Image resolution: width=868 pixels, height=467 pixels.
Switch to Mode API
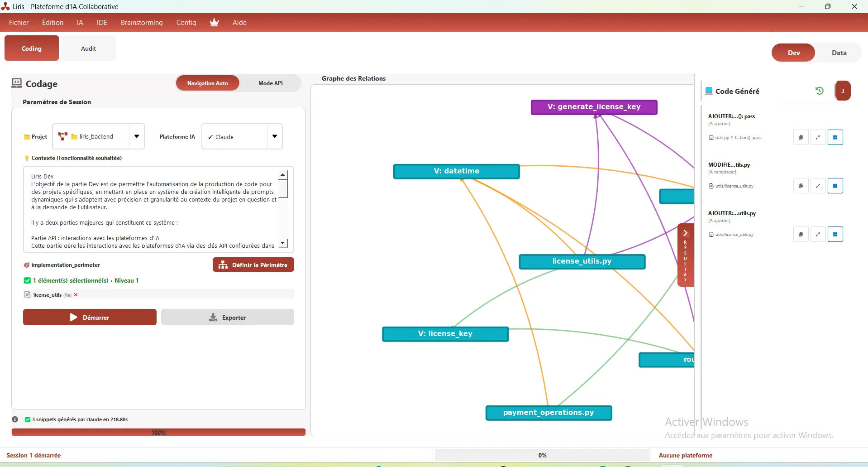270,83
